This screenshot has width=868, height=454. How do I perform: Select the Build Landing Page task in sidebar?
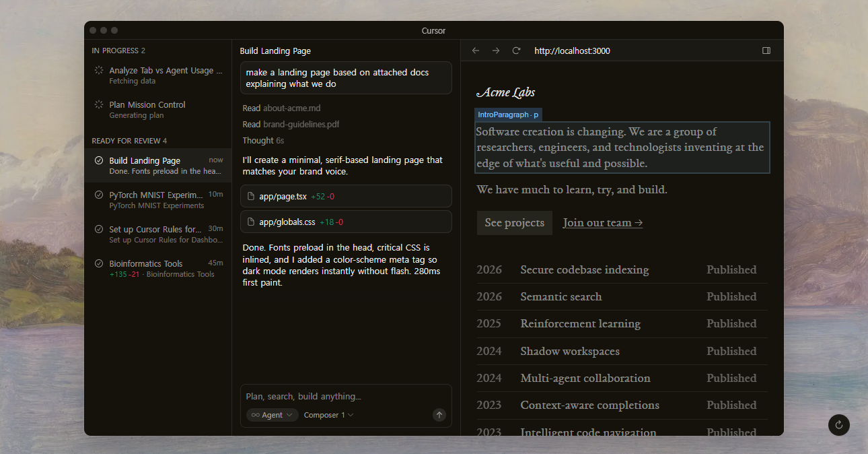[x=158, y=165]
